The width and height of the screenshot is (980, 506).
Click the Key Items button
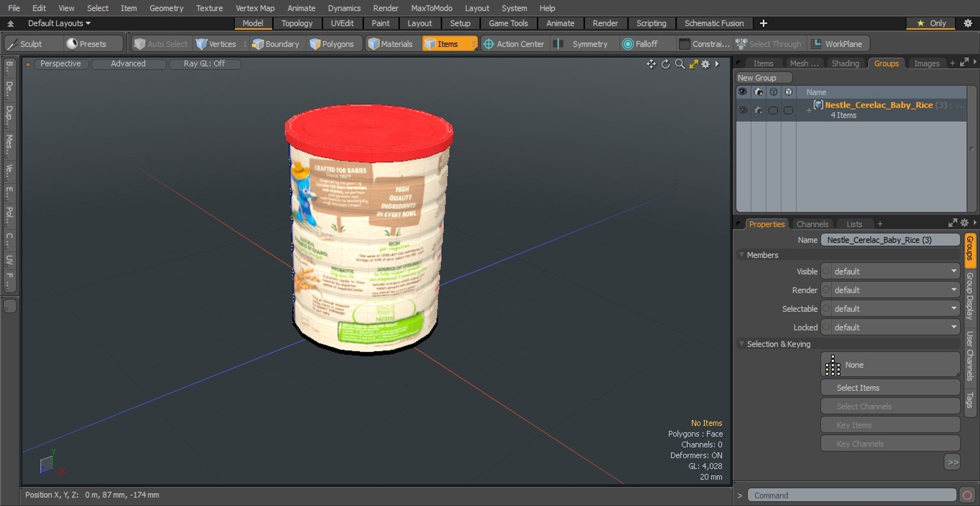click(890, 425)
